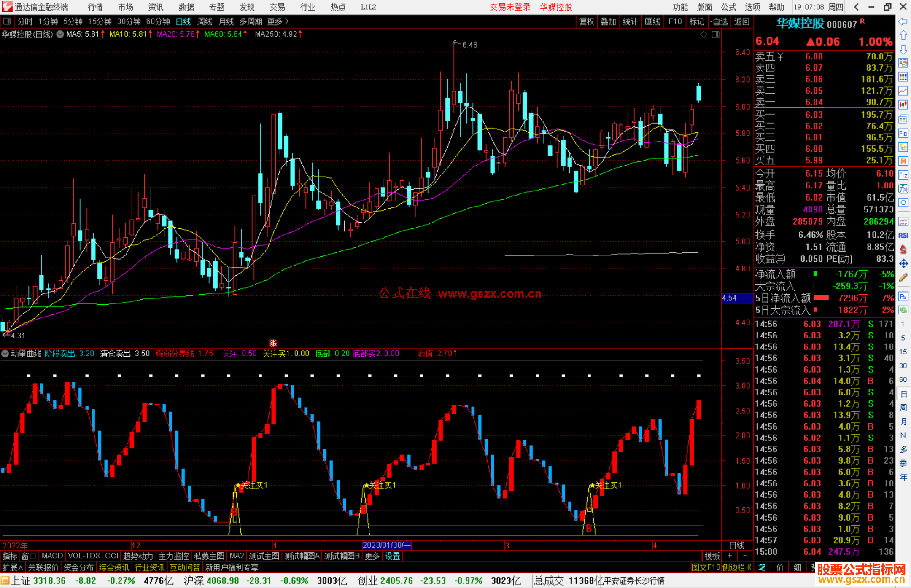The image size is (911, 588).
Task: Collapse the 侧边栏 sidebar
Action: click(x=737, y=567)
